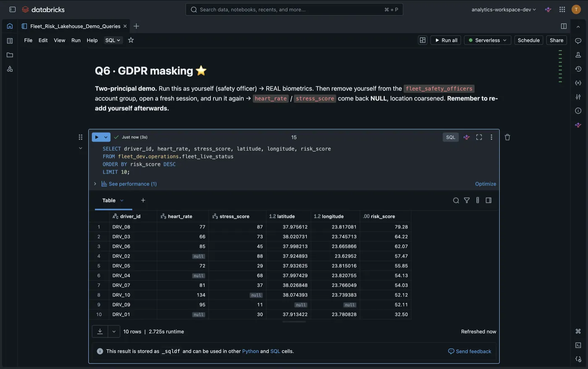Screen dimensions: 588x369
Task: Toggle side-by-side panel layout icon
Action: point(564,26)
